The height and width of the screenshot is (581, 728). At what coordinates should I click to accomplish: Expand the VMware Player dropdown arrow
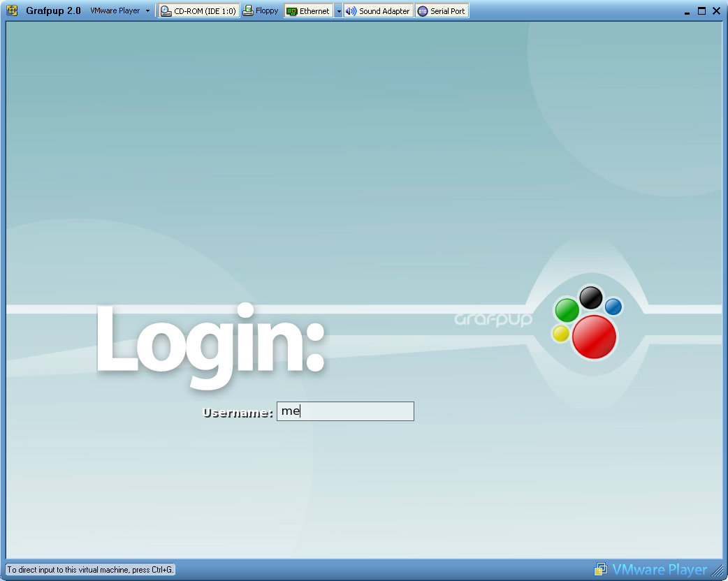tap(147, 10)
